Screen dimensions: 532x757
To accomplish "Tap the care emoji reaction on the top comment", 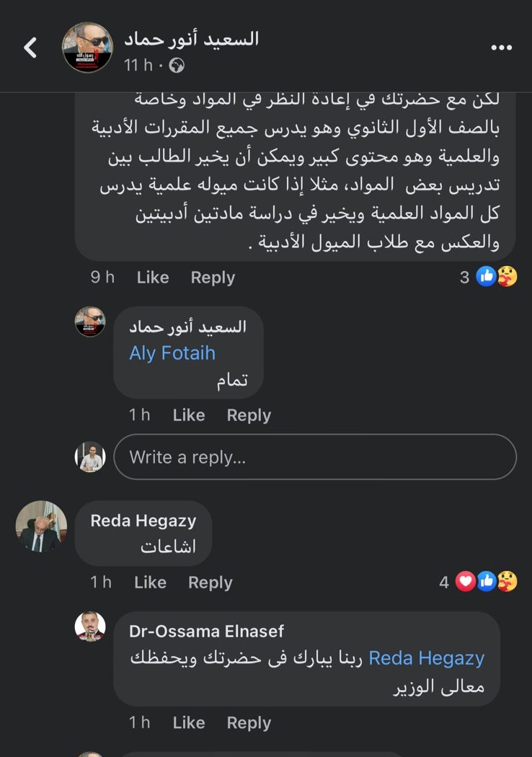I will tap(507, 277).
